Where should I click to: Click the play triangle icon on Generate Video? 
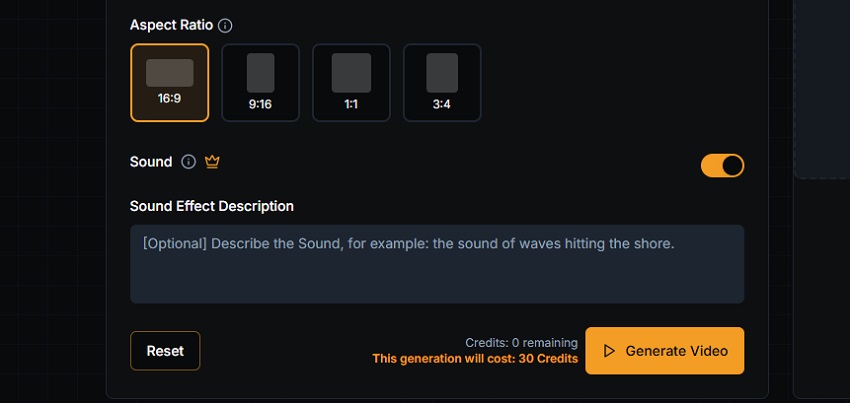[x=609, y=351]
